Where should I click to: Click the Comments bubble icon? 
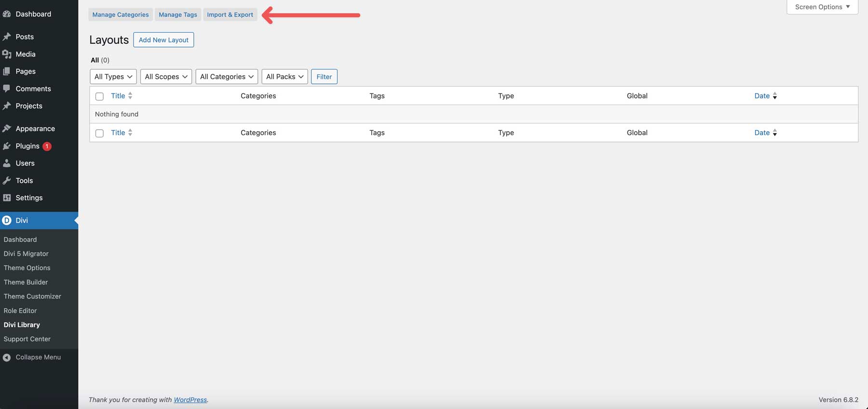click(7, 89)
